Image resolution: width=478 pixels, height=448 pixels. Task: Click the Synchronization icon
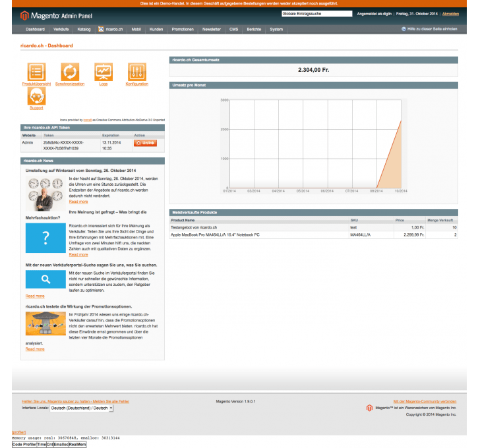[x=70, y=72]
